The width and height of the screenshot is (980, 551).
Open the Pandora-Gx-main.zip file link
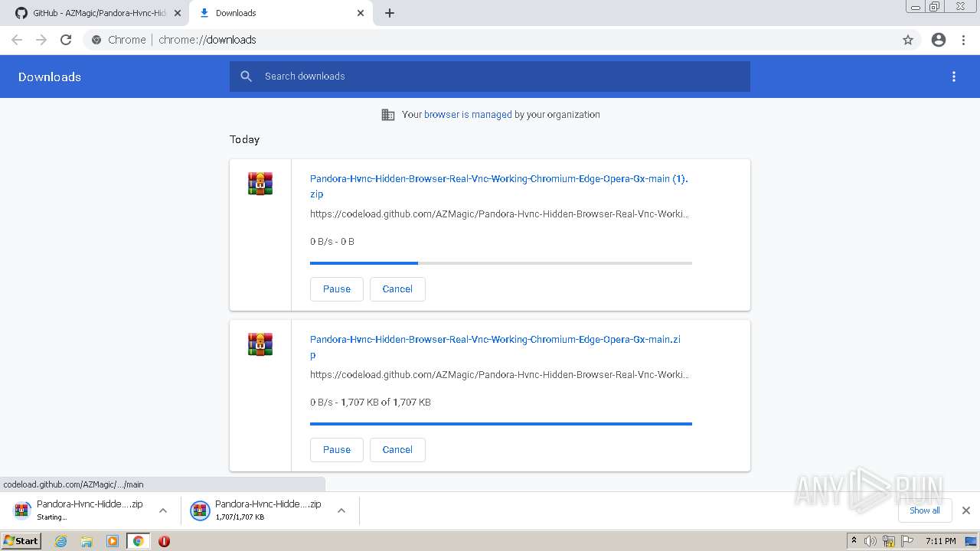495,347
